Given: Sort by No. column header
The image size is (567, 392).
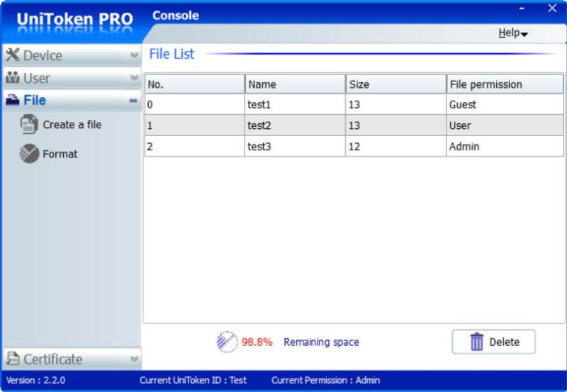Looking at the screenshot, I should click(x=194, y=84).
